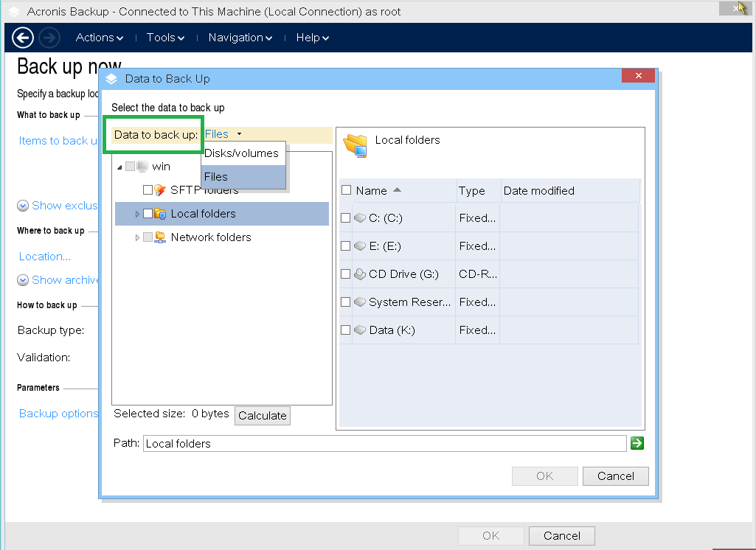Click the Show exclusions link text
756x550 pixels.
pyautogui.click(x=65, y=206)
